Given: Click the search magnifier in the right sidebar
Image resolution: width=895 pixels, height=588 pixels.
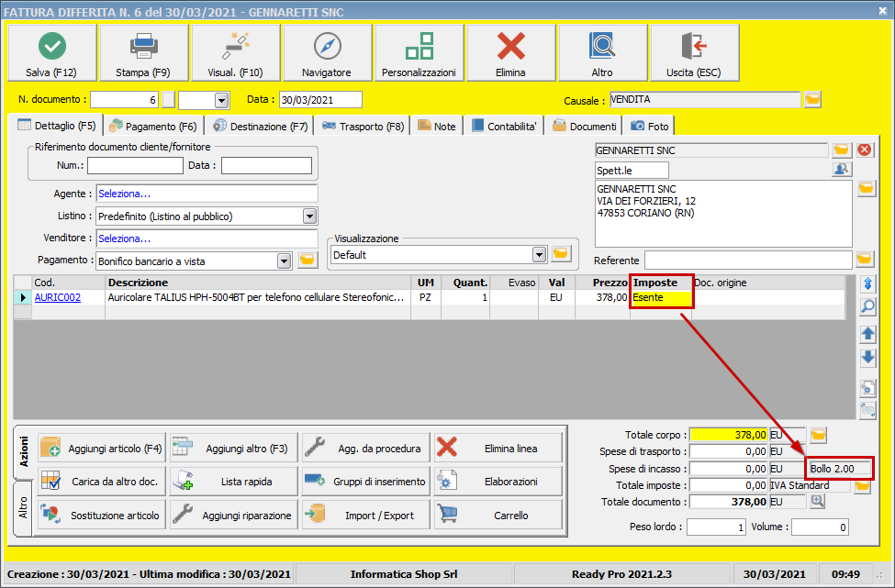Looking at the screenshot, I should [x=867, y=306].
